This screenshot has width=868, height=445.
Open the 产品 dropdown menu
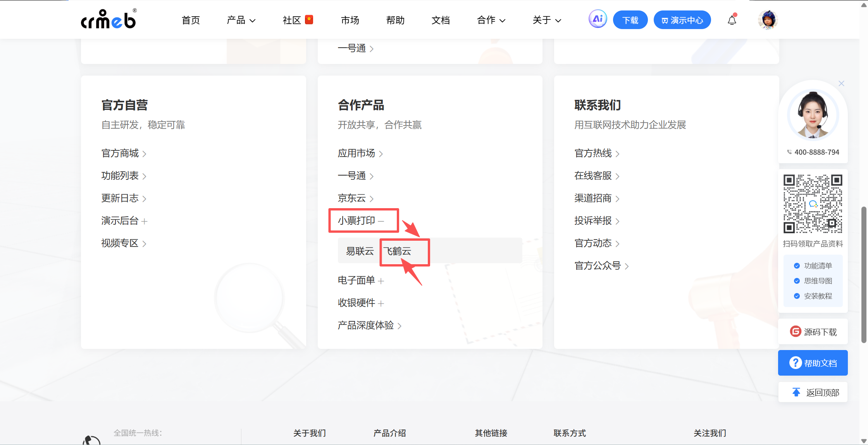[241, 20]
